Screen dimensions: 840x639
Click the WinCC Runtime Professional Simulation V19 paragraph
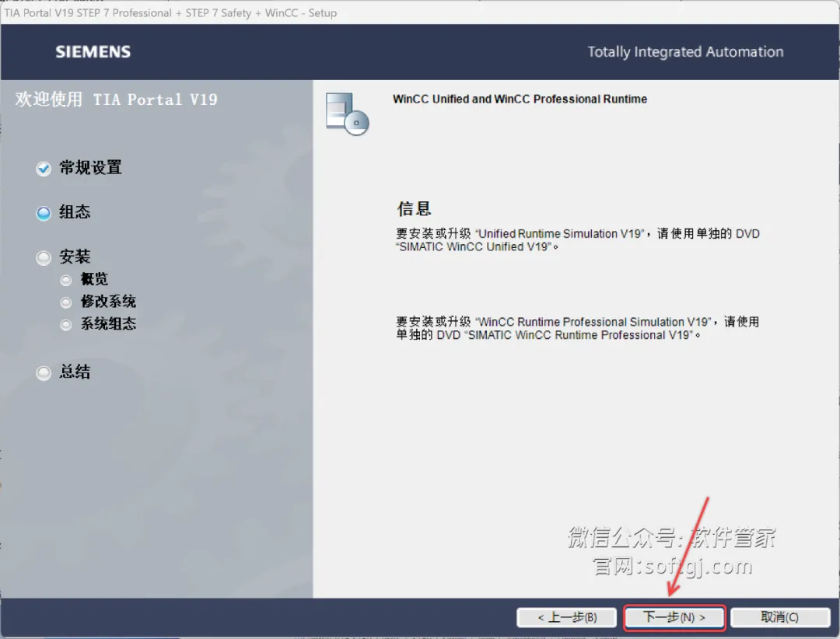coord(577,328)
